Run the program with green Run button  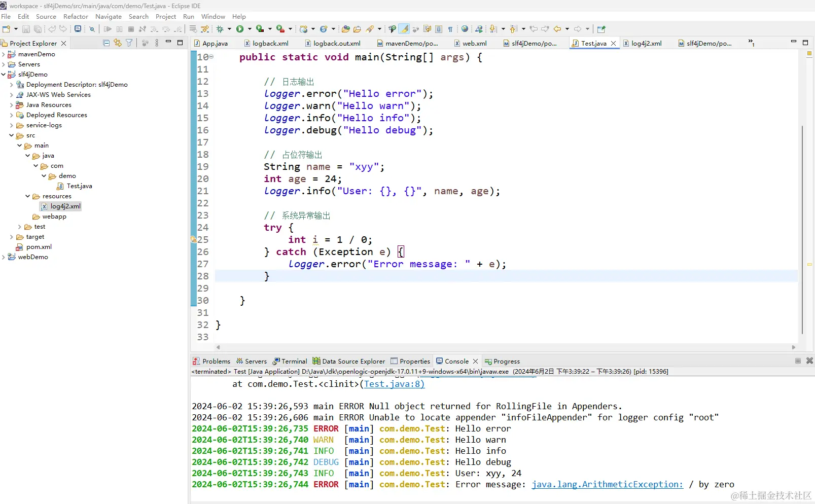point(240,29)
